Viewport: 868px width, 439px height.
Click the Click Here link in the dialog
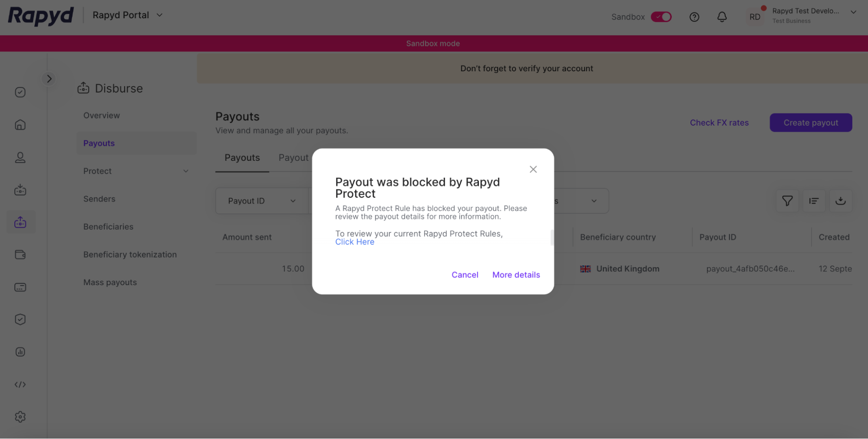[x=354, y=242]
